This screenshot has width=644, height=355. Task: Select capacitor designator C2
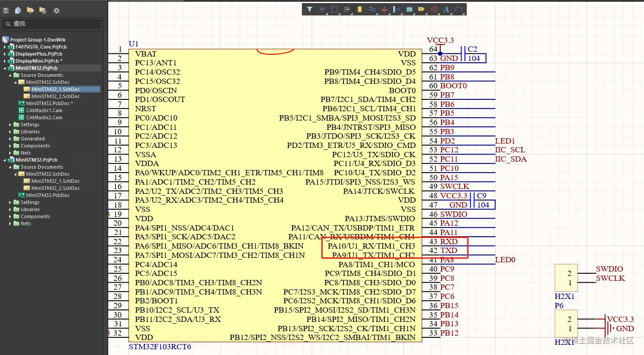point(473,49)
